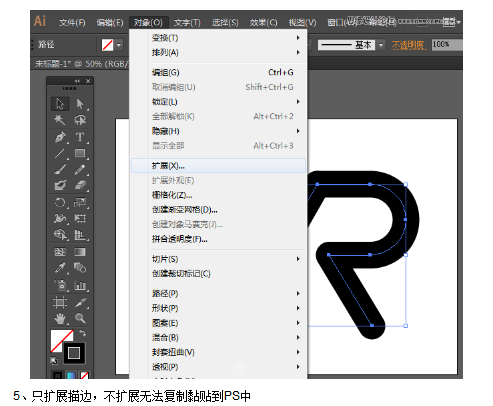Bring the Fill box (none) forward
This screenshot has width=493, height=406.
[57, 336]
